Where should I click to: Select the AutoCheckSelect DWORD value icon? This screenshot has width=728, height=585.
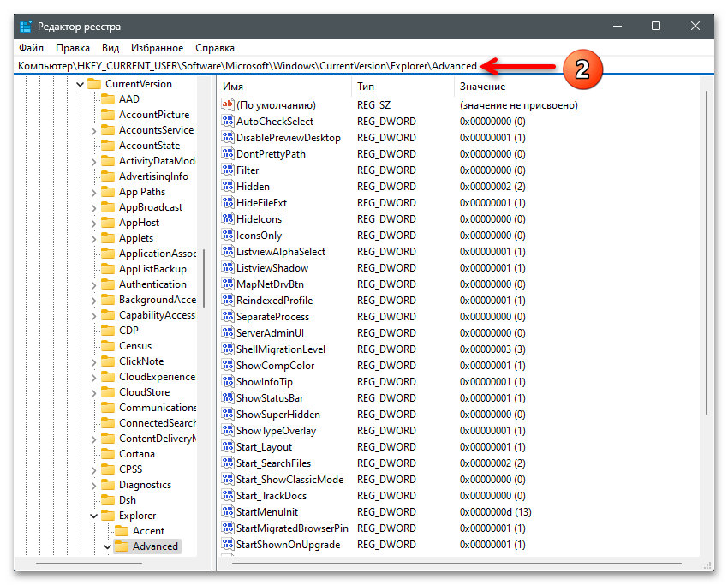pos(228,121)
